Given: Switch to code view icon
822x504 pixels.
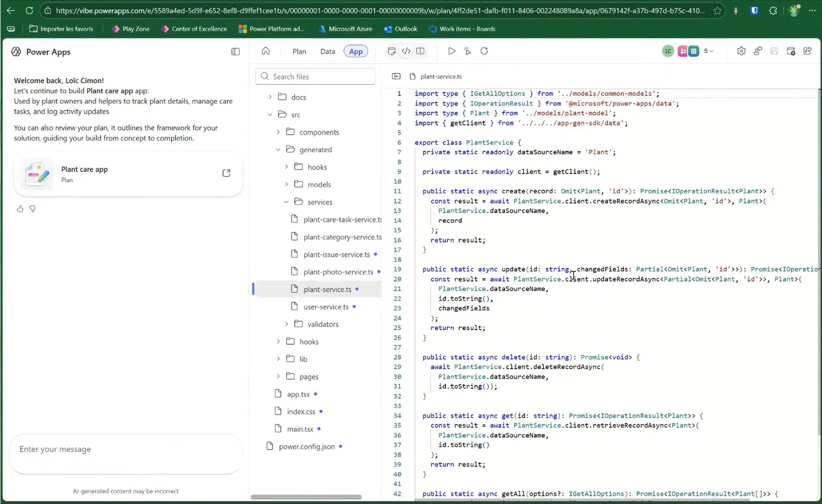Looking at the screenshot, I should click(x=406, y=51).
